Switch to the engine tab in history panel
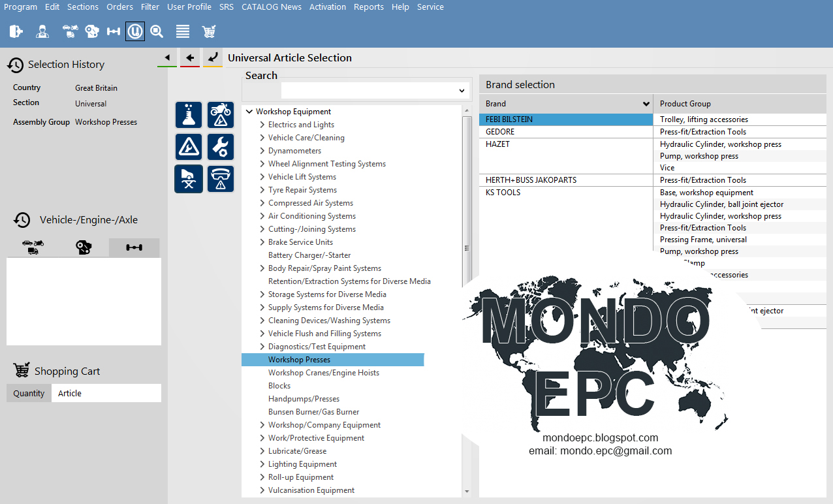The height and width of the screenshot is (504, 833). pos(84,247)
